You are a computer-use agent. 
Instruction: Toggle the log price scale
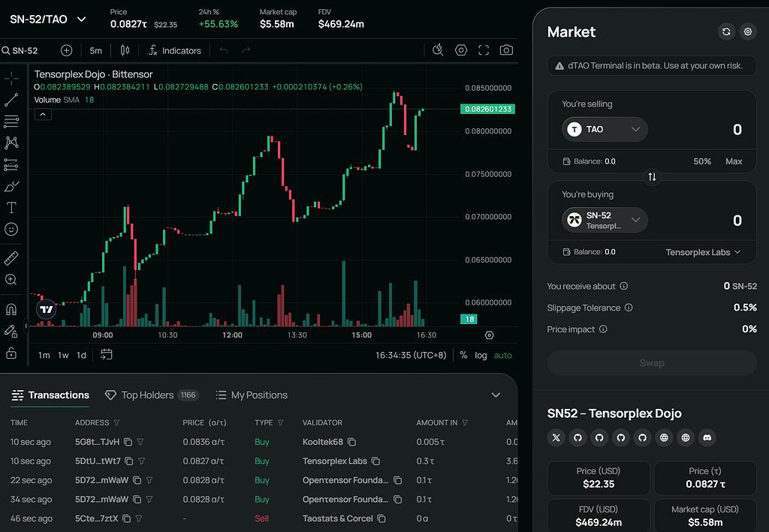tap(481, 355)
